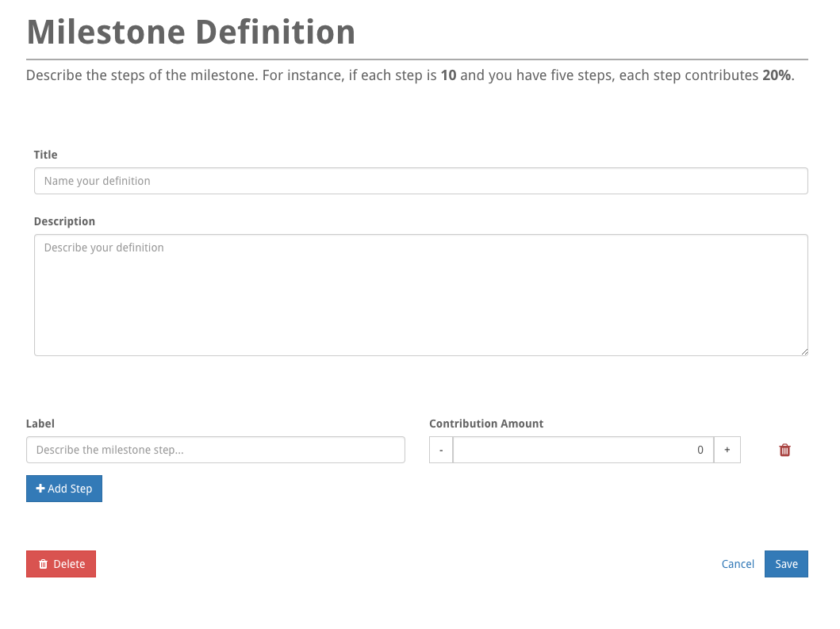Save the milestone definition

point(786,564)
